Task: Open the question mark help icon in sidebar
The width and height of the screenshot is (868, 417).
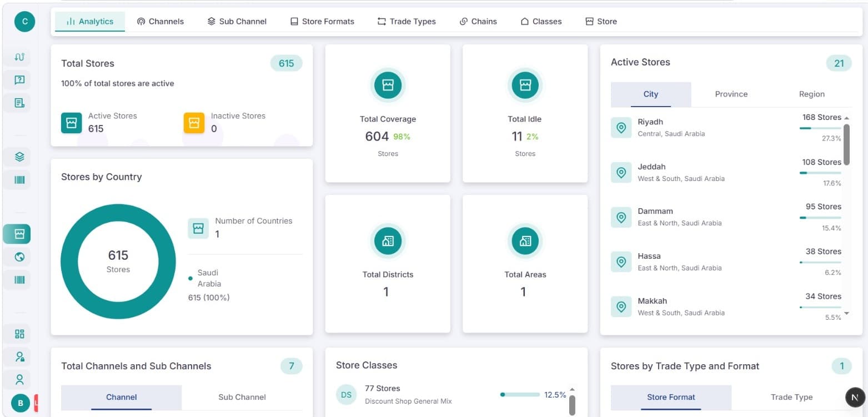Action: [19, 80]
